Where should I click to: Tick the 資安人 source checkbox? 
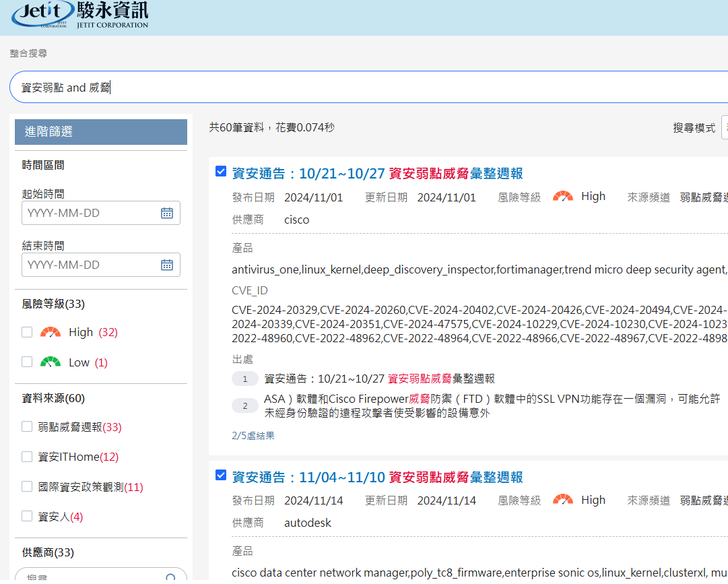pyautogui.click(x=27, y=516)
